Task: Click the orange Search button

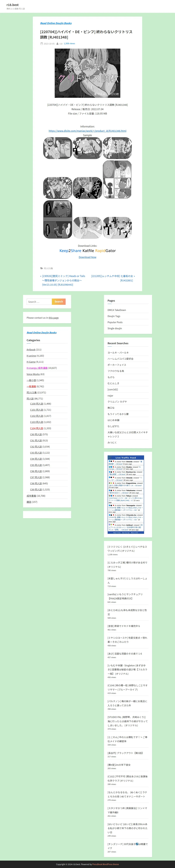Action: [x=59, y=302]
